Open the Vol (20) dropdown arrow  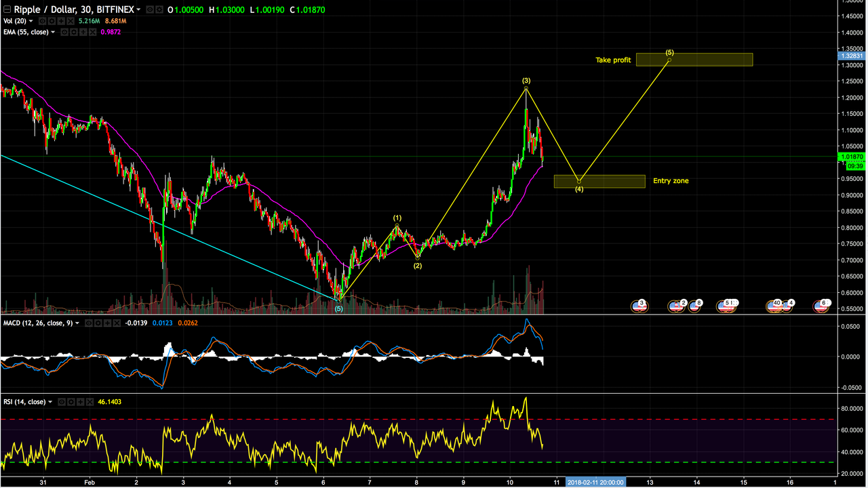click(31, 21)
